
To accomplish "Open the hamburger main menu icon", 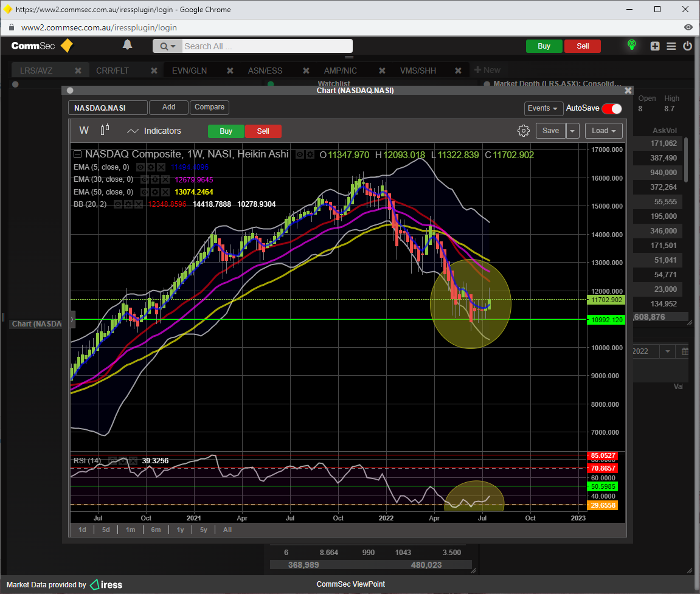I will [x=671, y=46].
